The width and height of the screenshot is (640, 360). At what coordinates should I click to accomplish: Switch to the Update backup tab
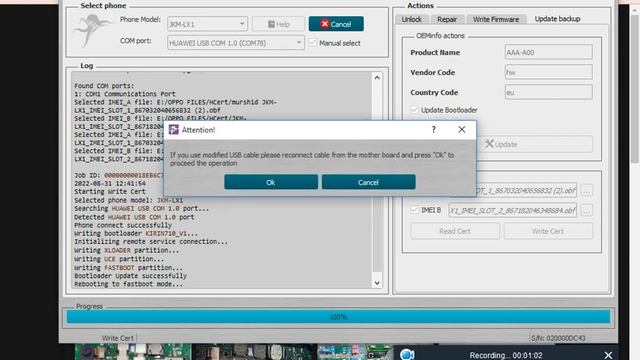[557, 19]
